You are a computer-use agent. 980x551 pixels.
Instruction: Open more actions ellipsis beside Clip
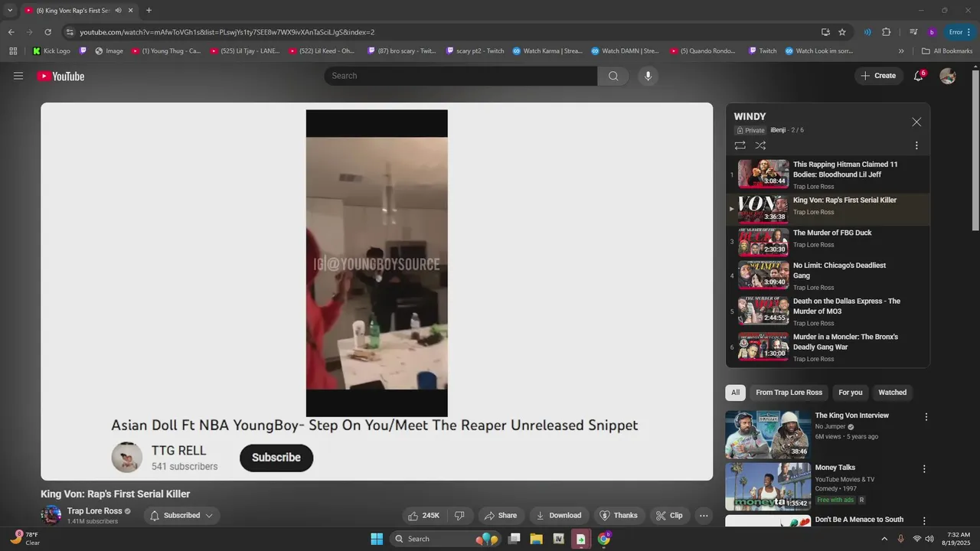coord(704,515)
